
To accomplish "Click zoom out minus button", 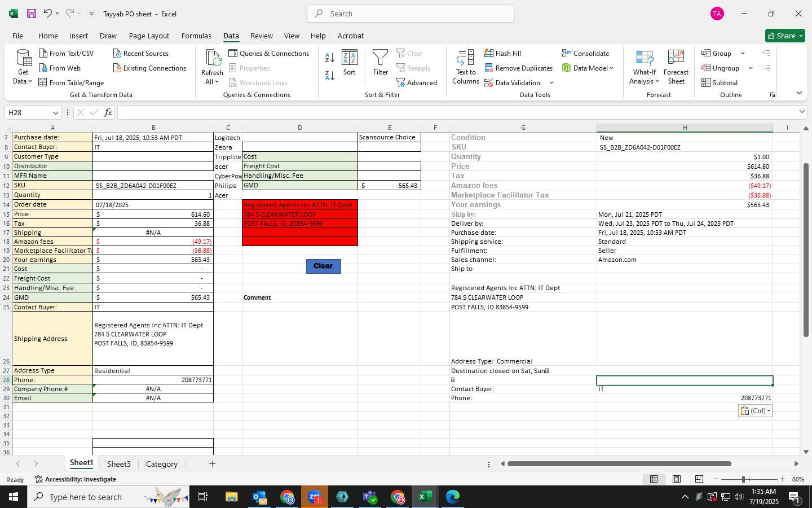I will tap(716, 479).
